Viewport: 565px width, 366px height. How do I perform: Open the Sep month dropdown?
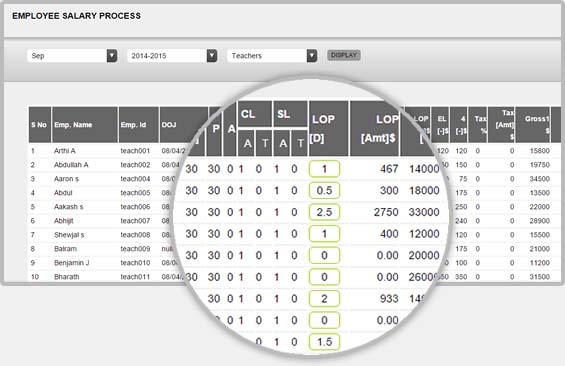point(72,56)
